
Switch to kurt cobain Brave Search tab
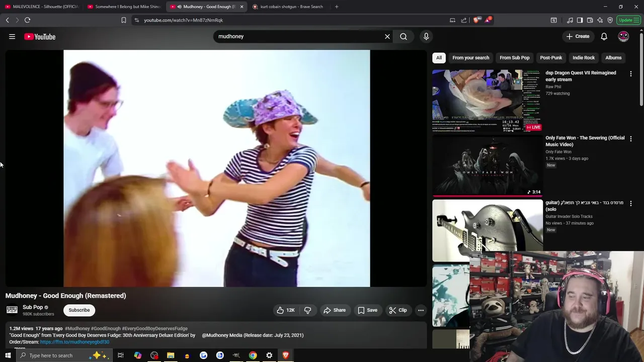coord(289,7)
